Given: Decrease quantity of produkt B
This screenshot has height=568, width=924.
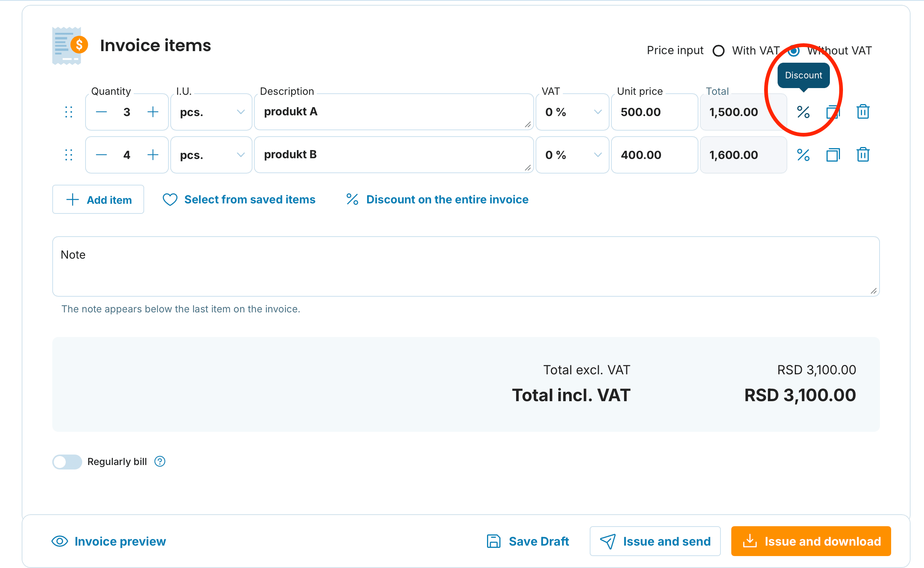Looking at the screenshot, I should click(101, 155).
